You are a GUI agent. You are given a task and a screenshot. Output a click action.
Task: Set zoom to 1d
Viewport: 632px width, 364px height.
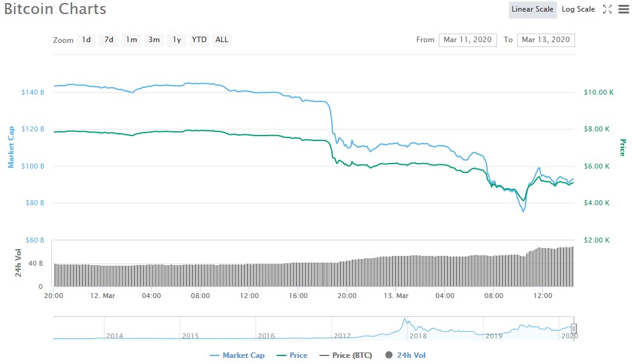click(x=86, y=40)
